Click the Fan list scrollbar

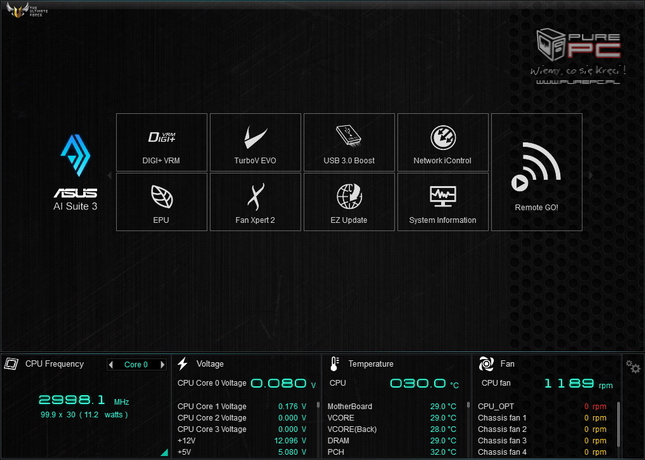pos(618,424)
